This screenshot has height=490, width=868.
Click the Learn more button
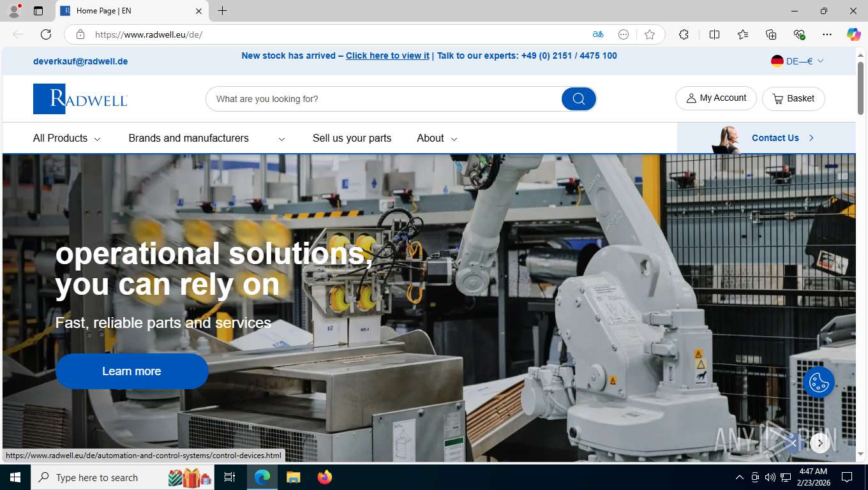click(x=132, y=371)
